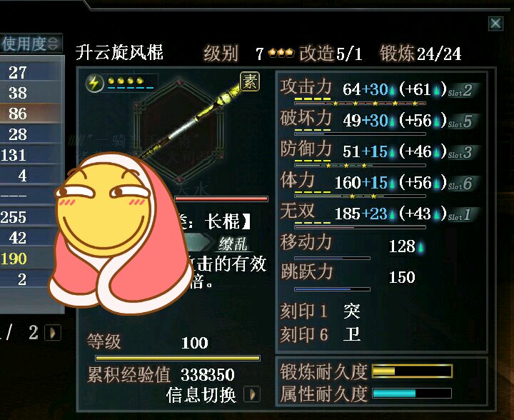
Task: Click the 缭乱 skill label
Action: (233, 244)
